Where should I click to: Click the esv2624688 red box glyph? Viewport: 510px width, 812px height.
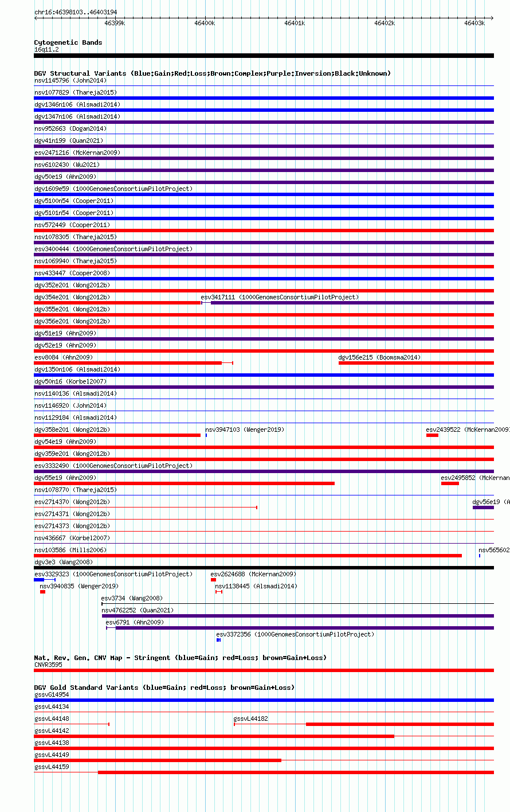[213, 580]
